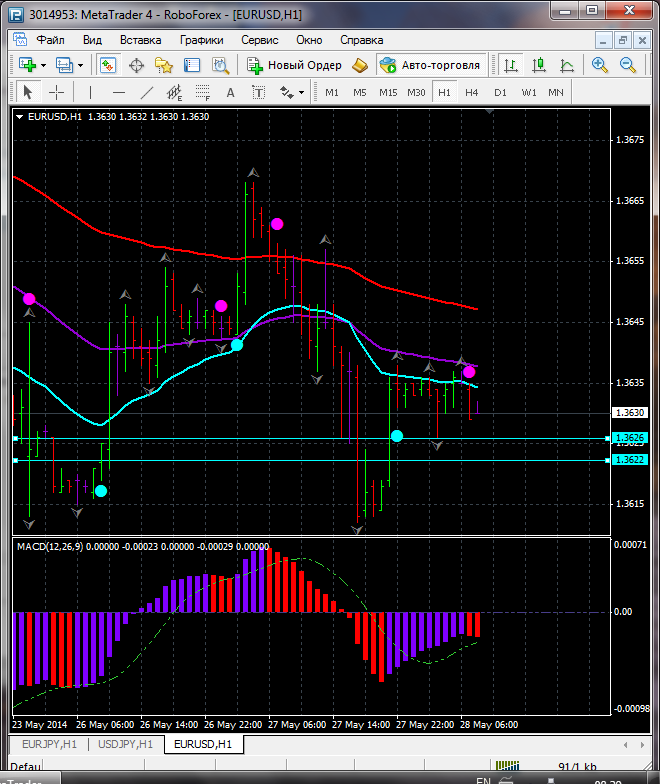Select the crosshair tool
660x784 pixels.
tap(57, 92)
